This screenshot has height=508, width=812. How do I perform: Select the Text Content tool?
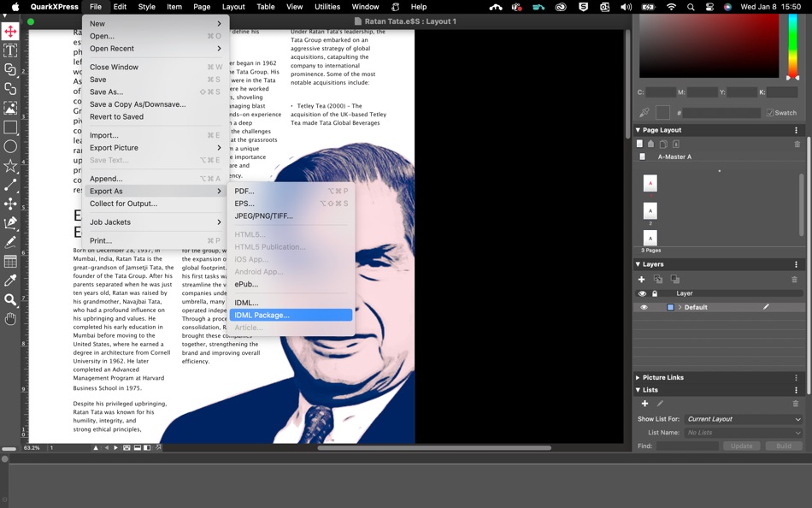point(10,50)
